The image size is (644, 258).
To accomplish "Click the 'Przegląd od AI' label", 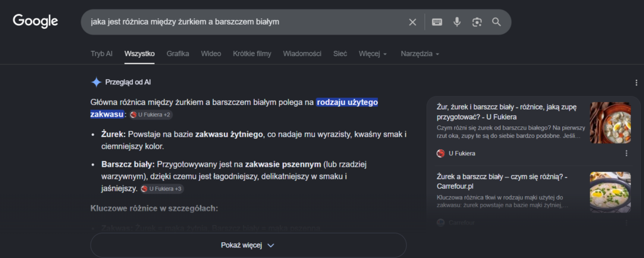I will [x=128, y=82].
